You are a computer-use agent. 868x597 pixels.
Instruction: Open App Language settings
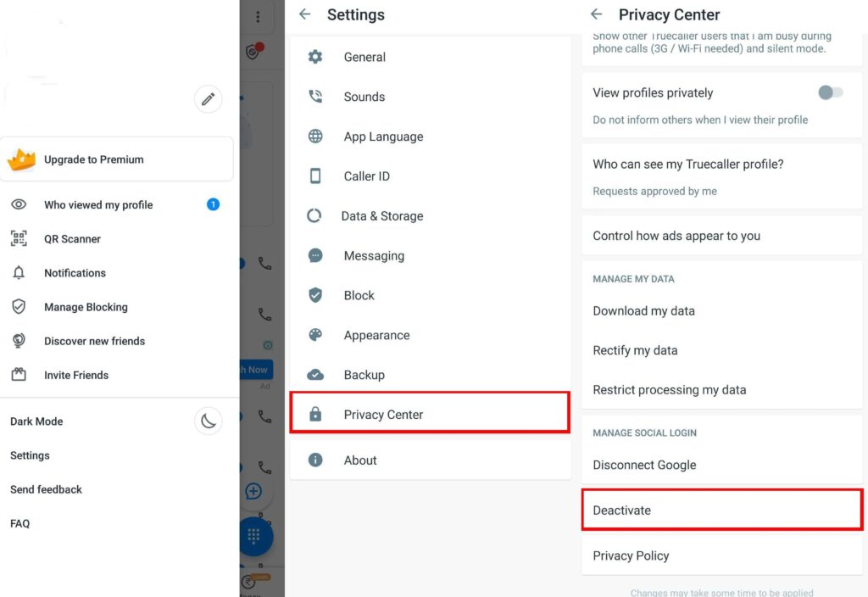430,137
